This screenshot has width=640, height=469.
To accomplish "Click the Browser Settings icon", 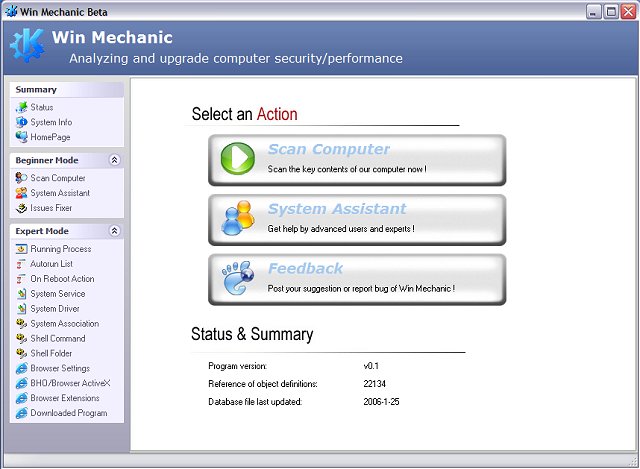I will (21, 368).
